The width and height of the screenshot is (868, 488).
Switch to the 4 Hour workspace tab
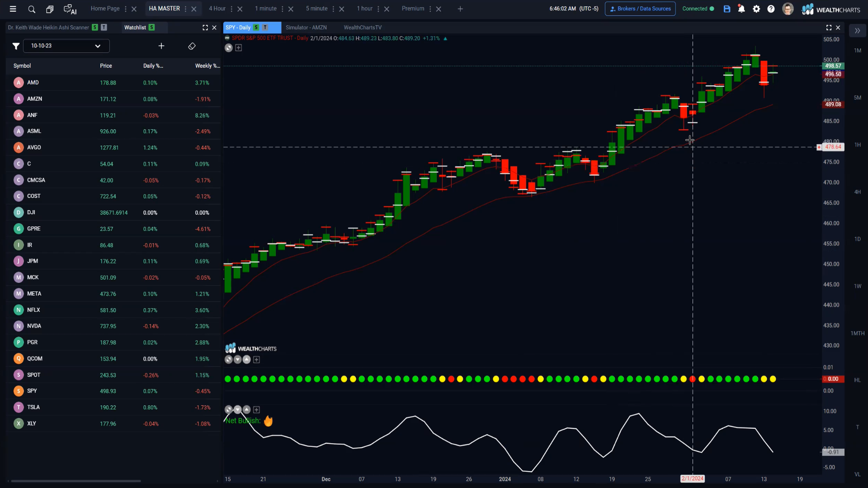coord(217,9)
